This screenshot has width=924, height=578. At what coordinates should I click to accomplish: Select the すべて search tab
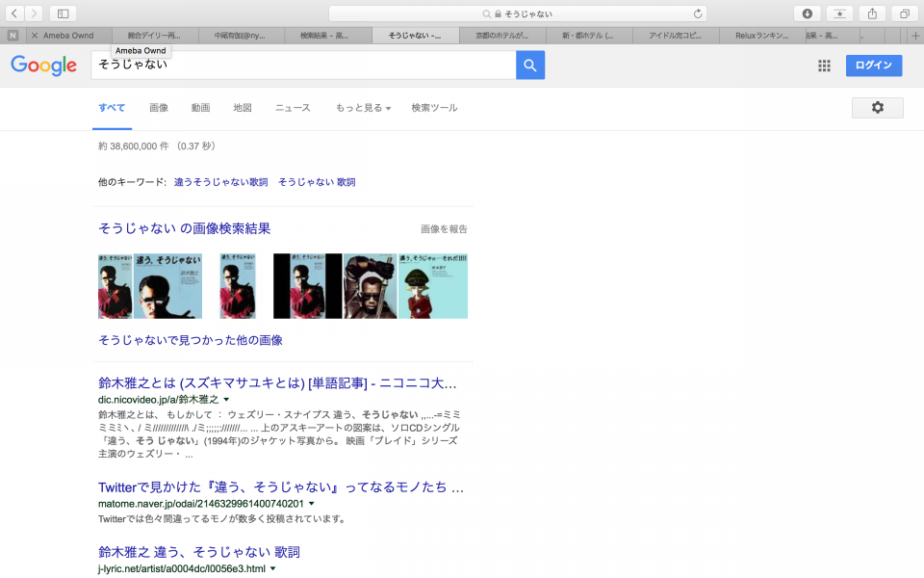(x=112, y=108)
